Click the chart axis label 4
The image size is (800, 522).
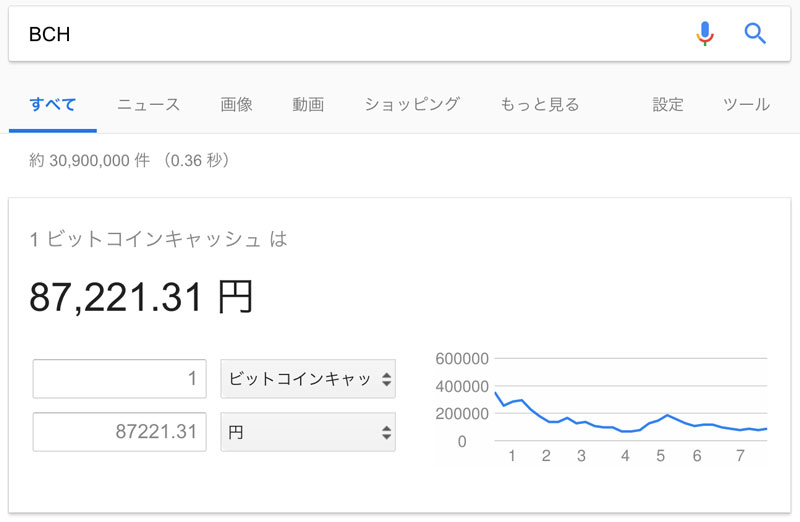point(625,456)
